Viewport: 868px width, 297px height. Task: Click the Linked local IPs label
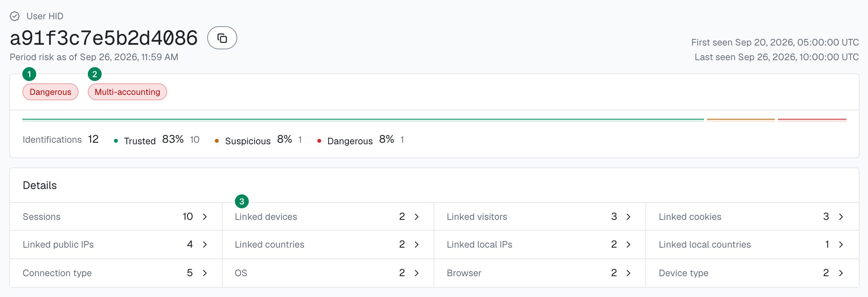pyautogui.click(x=479, y=245)
